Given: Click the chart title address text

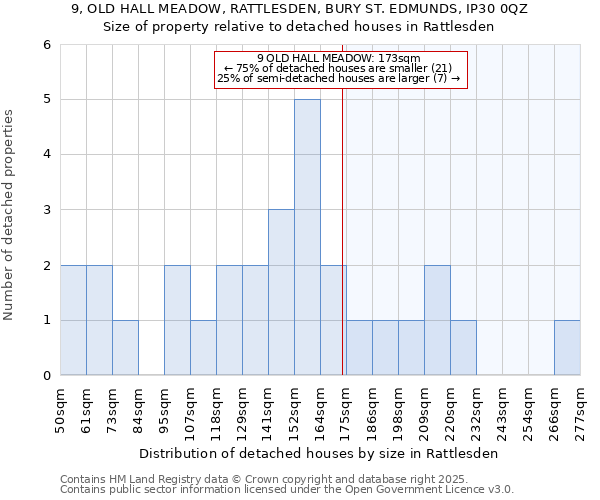Looking at the screenshot, I should point(300,9).
